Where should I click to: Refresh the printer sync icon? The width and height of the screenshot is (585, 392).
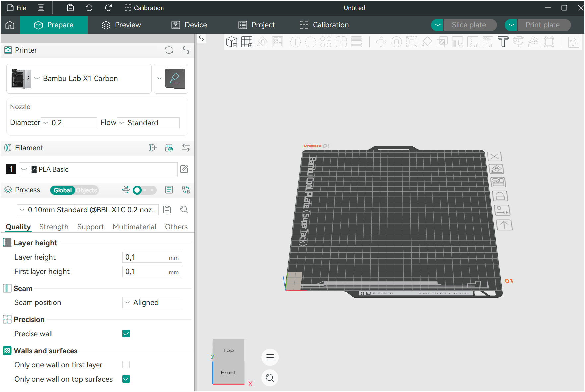pyautogui.click(x=169, y=50)
